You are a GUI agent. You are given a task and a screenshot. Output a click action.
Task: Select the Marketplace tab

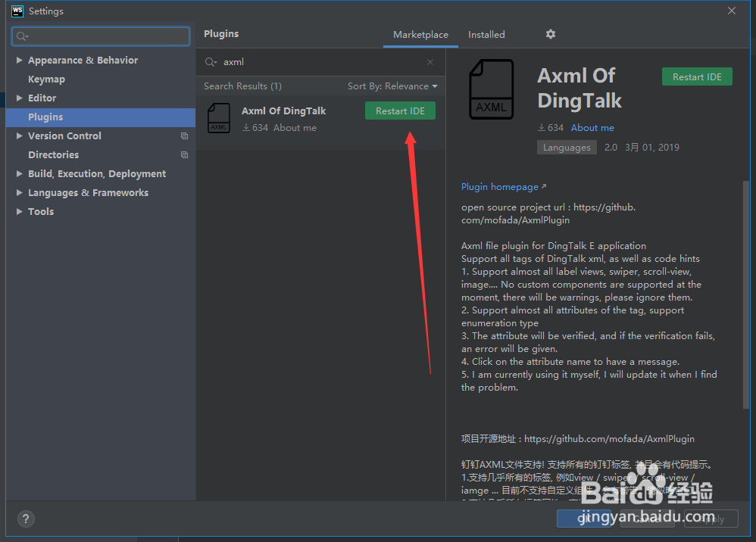(420, 34)
